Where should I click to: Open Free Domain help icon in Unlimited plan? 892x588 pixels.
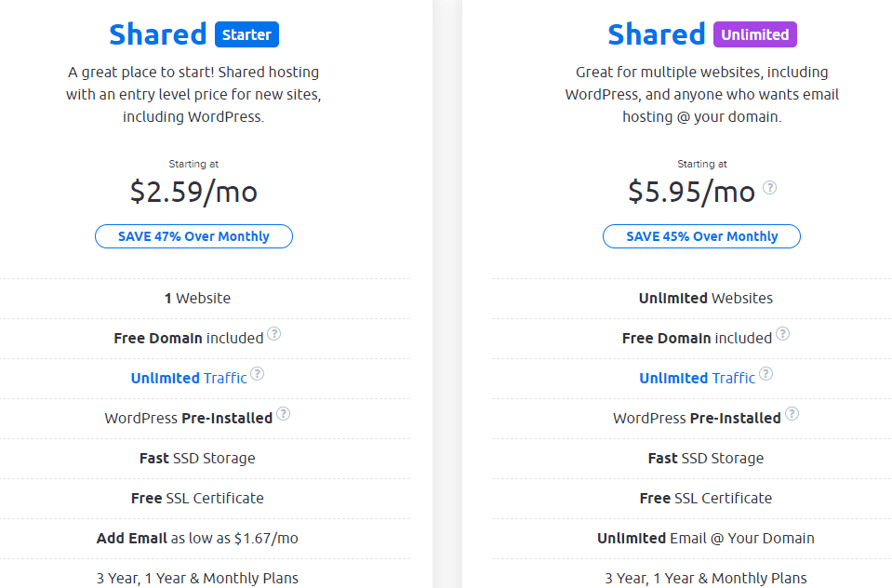[x=782, y=334]
